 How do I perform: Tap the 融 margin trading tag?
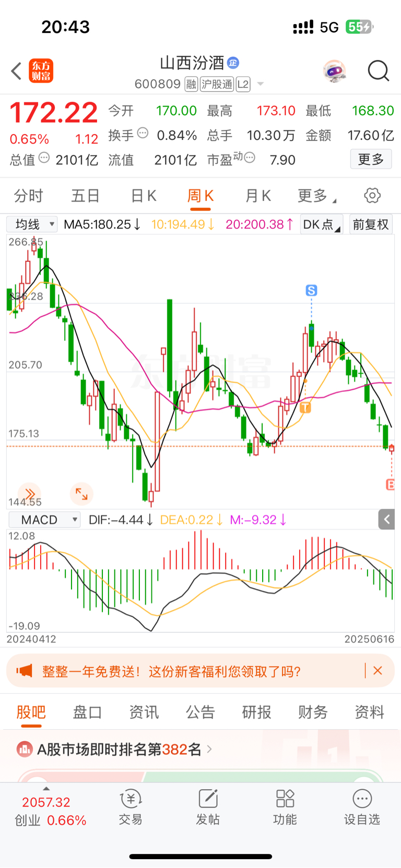click(191, 84)
